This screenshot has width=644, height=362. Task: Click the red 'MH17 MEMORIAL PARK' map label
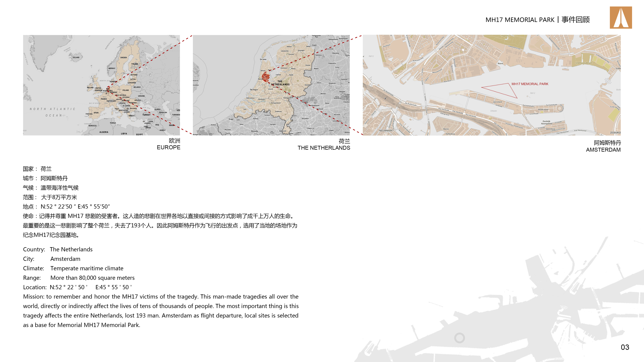[x=530, y=84]
